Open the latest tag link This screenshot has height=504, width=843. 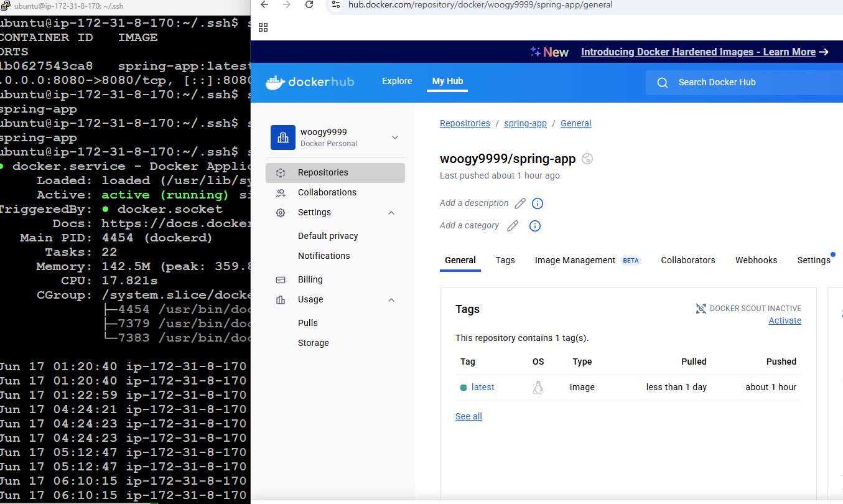[x=483, y=387]
